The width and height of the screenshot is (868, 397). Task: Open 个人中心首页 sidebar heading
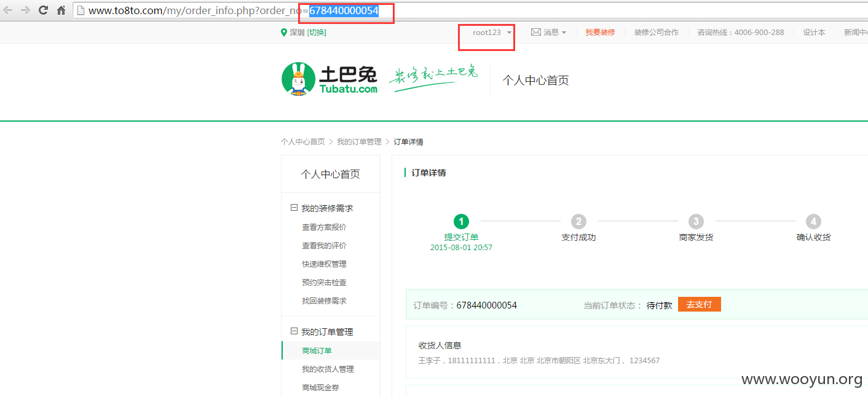(331, 174)
